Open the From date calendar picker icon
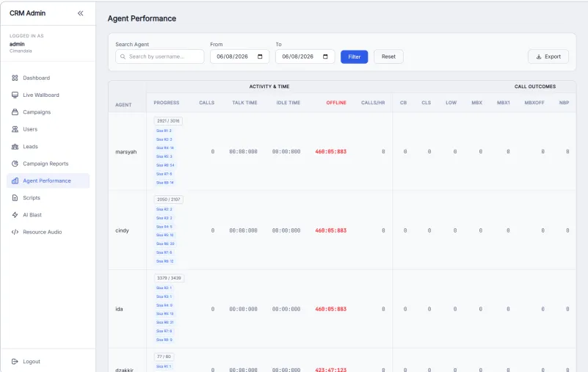 click(x=260, y=56)
